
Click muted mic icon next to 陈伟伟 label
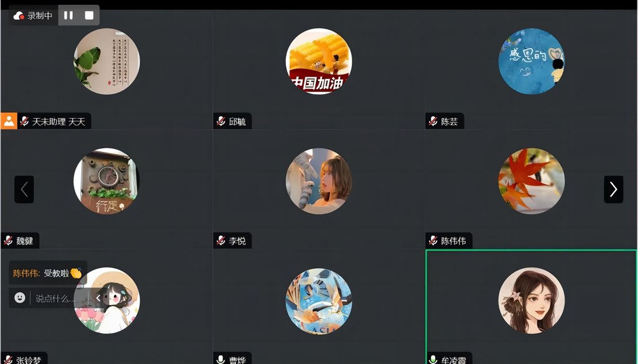(434, 241)
